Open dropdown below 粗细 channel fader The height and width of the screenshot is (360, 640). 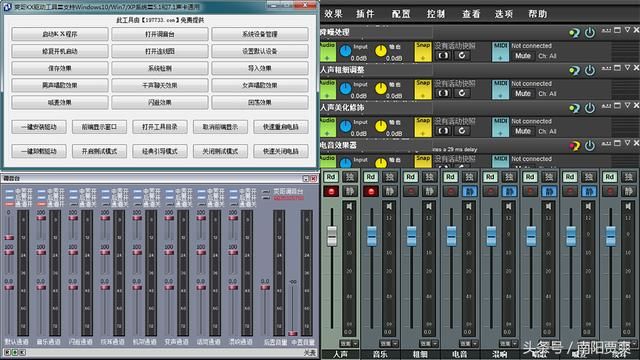tap(429, 344)
